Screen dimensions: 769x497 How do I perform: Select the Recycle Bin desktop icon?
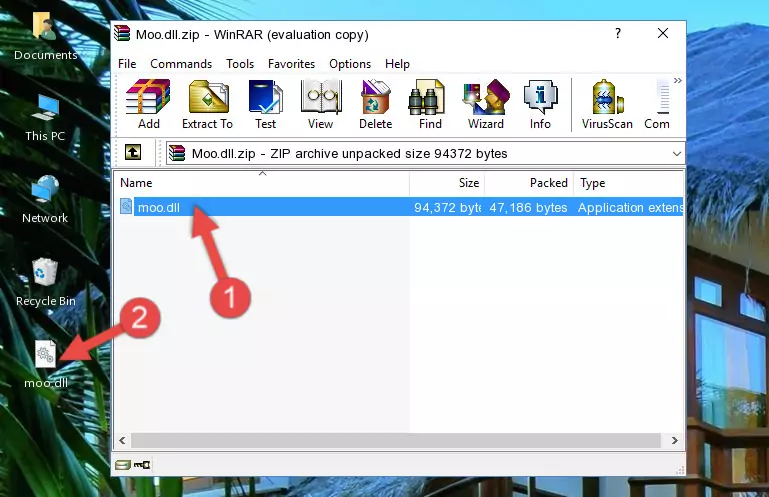click(46, 282)
